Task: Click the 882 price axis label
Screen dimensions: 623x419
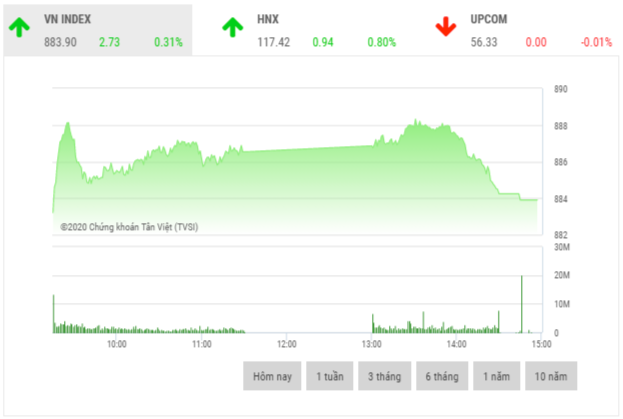Action: [561, 235]
